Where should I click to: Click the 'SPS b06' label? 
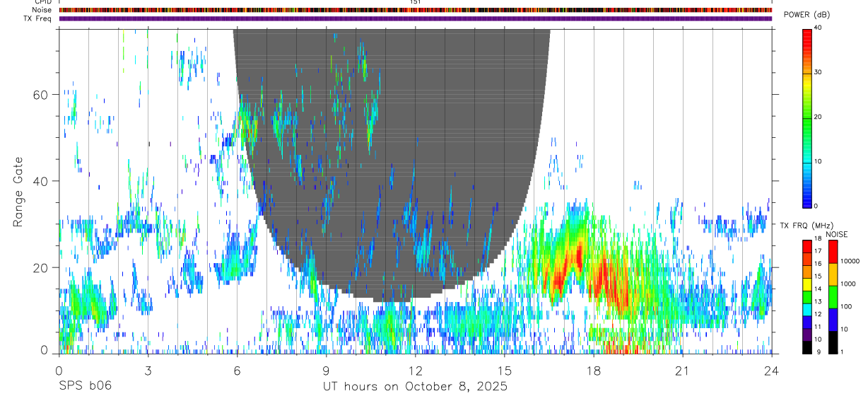point(85,387)
